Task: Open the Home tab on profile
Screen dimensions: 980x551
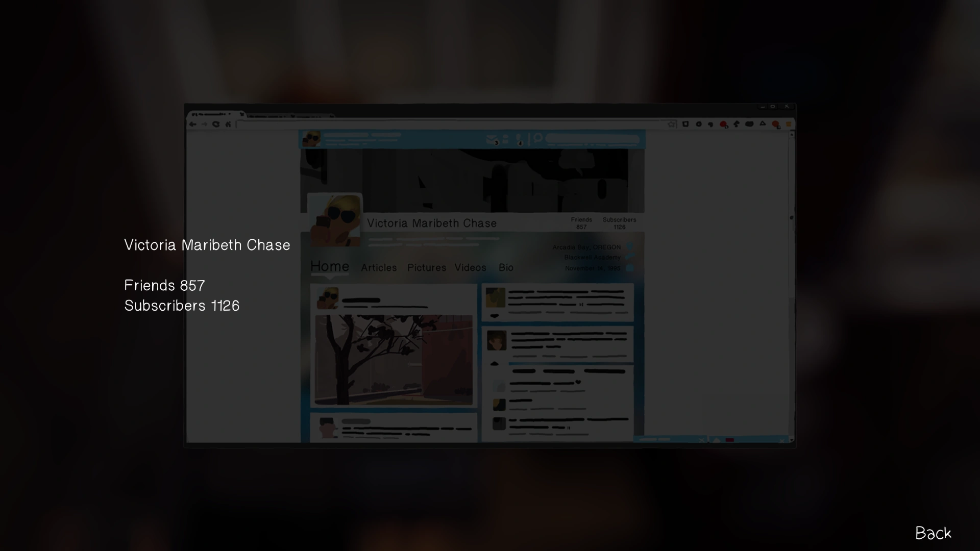Action: click(330, 267)
